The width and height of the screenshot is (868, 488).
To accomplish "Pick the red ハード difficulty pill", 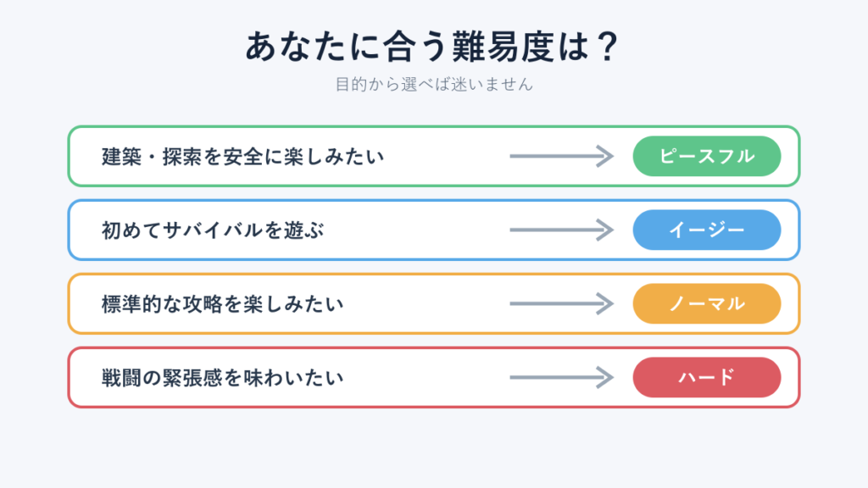I will 707,377.
